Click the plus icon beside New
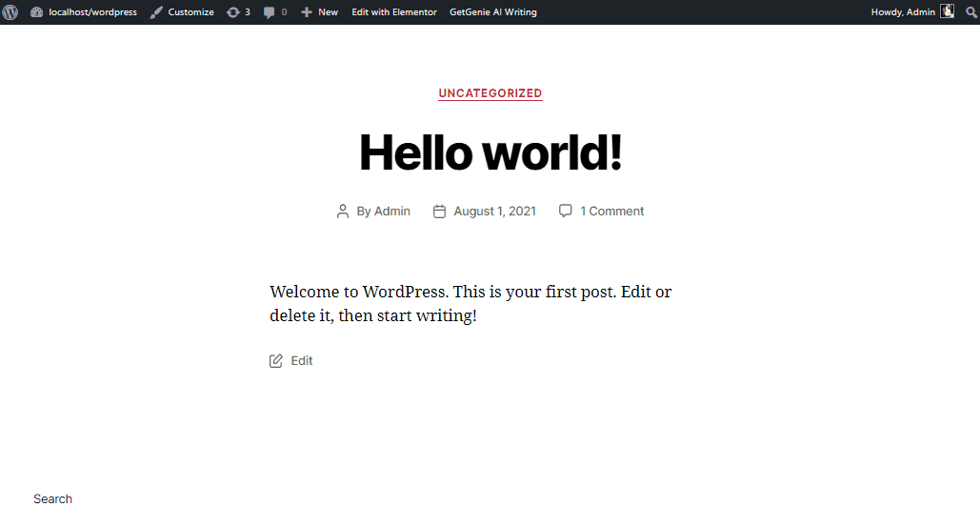 click(307, 11)
